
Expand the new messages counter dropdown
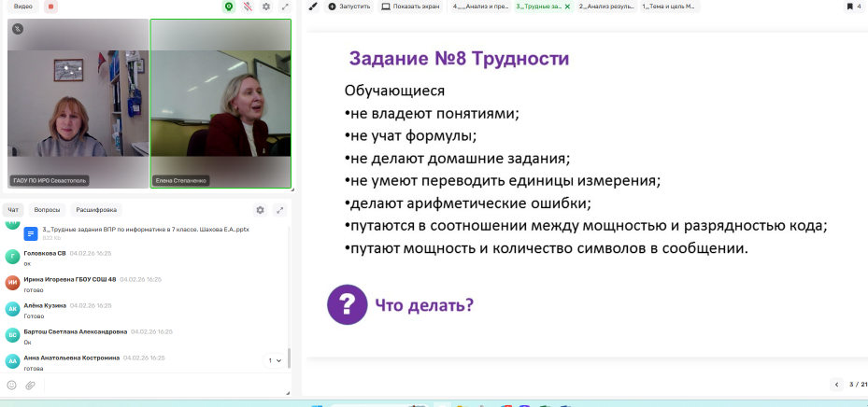pyautogui.click(x=275, y=360)
